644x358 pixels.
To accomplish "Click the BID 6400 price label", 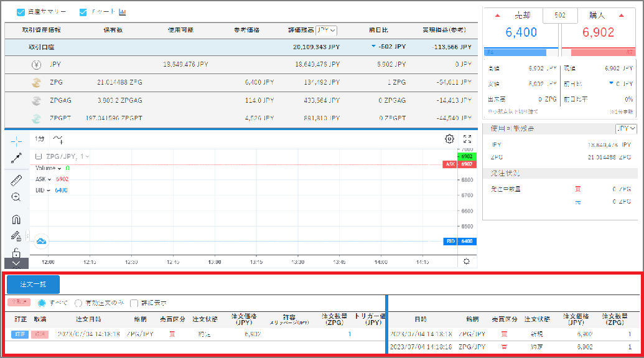I will [460, 242].
